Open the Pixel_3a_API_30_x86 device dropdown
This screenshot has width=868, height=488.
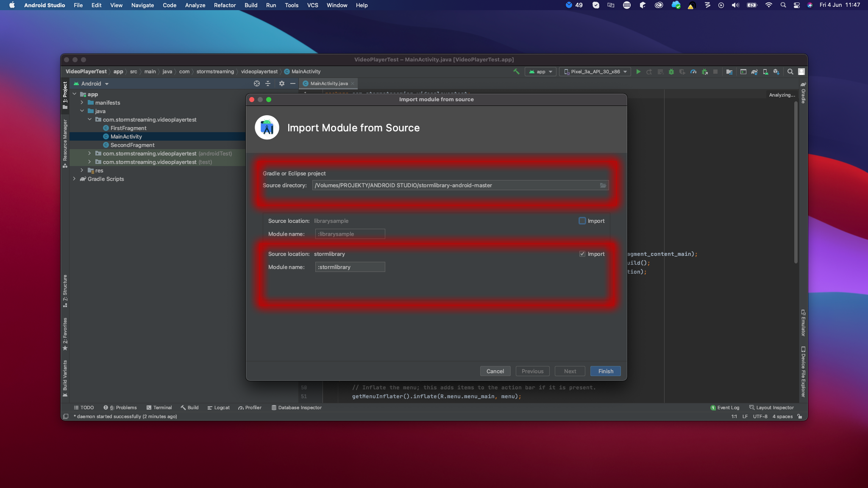[x=595, y=72]
